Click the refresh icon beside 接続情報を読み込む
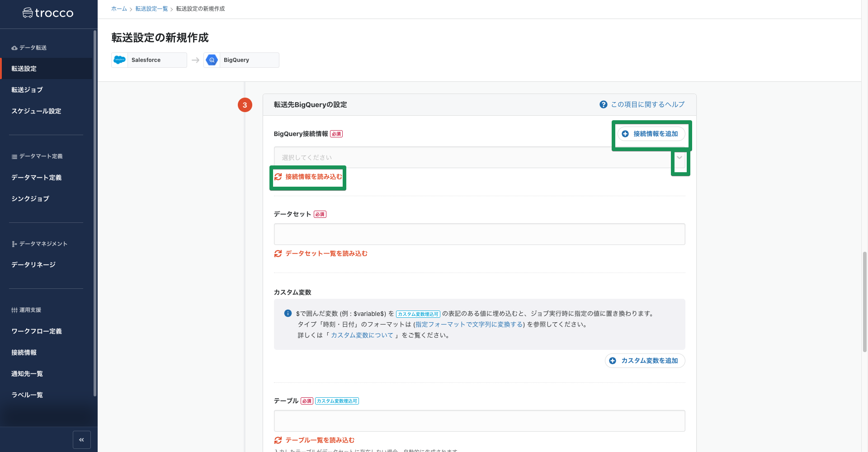 [278, 177]
